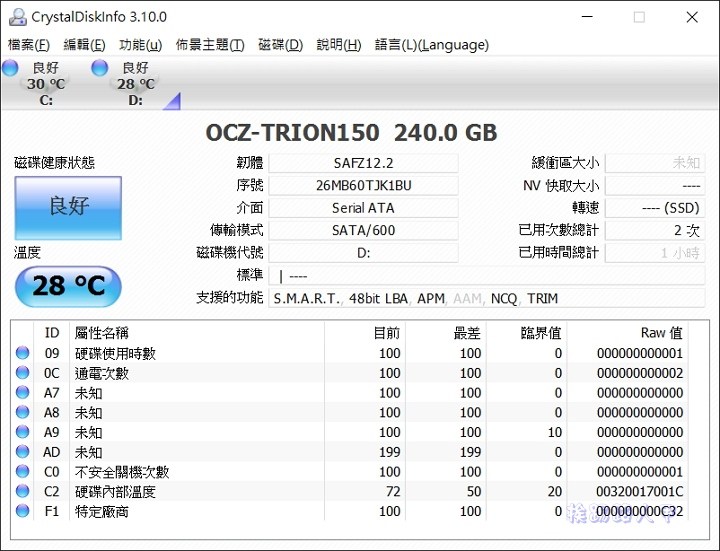Click status orb for attribute F1
Image resolution: width=720 pixels, height=551 pixels.
tap(22, 511)
